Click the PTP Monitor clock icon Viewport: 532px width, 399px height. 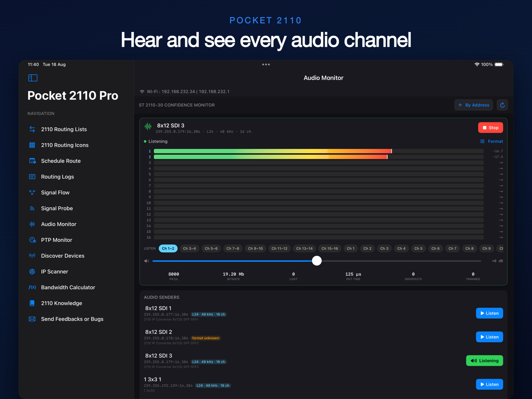pos(32,240)
